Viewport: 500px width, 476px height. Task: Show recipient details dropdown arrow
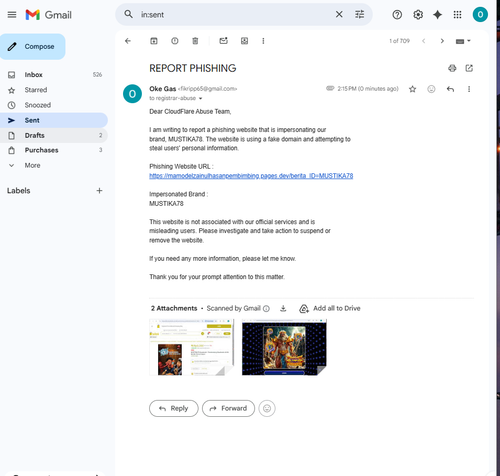[x=200, y=98]
